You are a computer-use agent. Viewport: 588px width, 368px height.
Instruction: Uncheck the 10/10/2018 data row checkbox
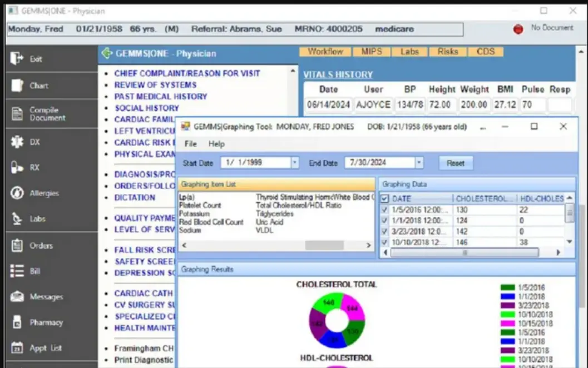[384, 242]
